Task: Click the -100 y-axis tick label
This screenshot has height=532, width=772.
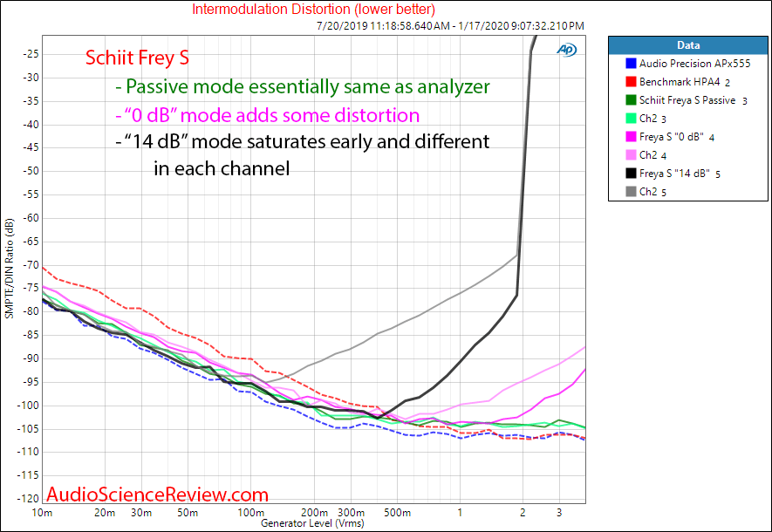Action: (x=28, y=406)
